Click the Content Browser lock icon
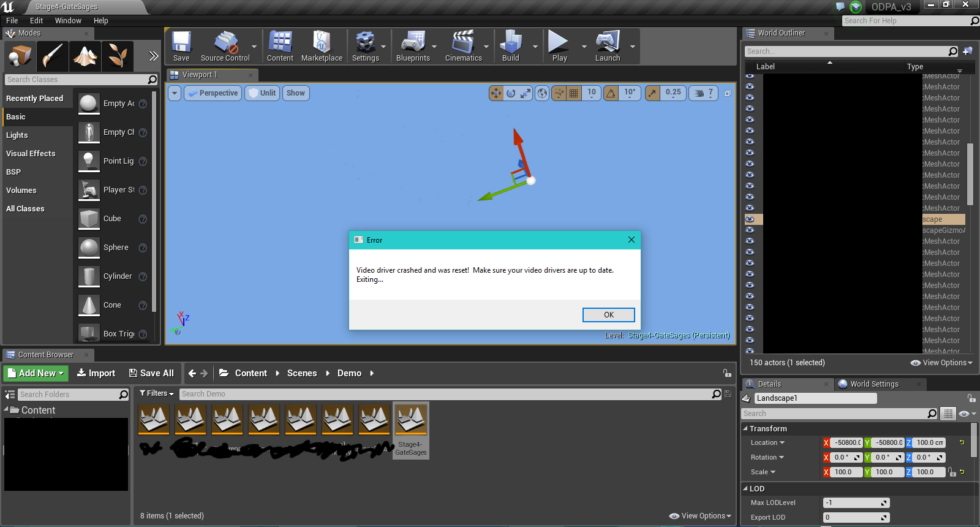980x527 pixels. click(727, 373)
